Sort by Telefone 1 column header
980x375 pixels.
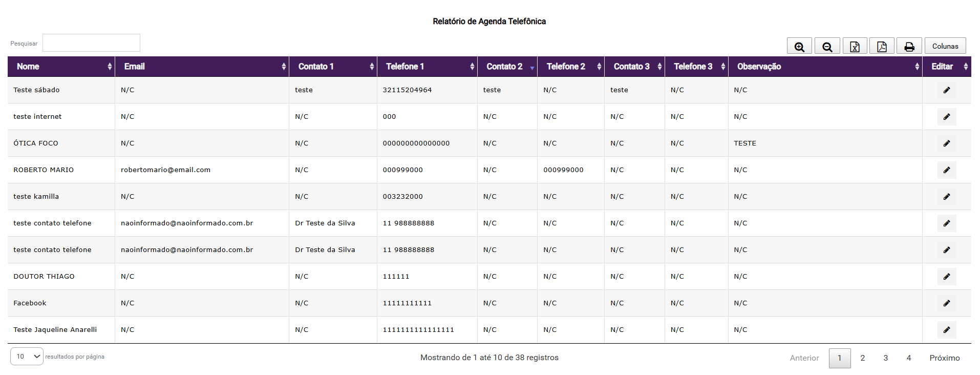427,67
